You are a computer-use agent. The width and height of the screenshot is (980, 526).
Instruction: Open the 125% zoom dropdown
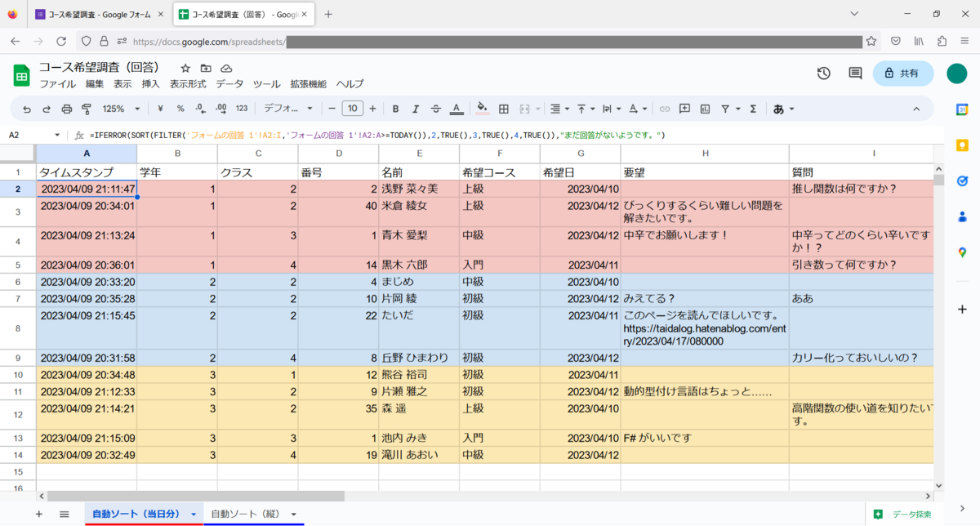121,109
